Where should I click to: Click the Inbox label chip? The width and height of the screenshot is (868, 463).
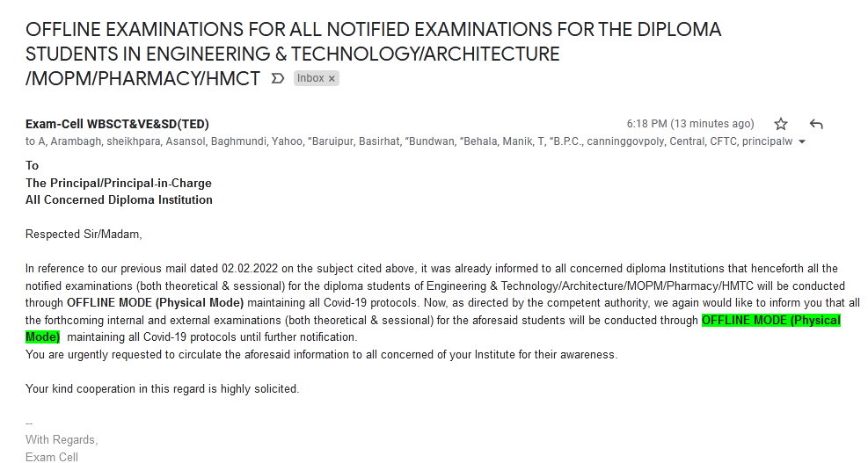[x=310, y=78]
